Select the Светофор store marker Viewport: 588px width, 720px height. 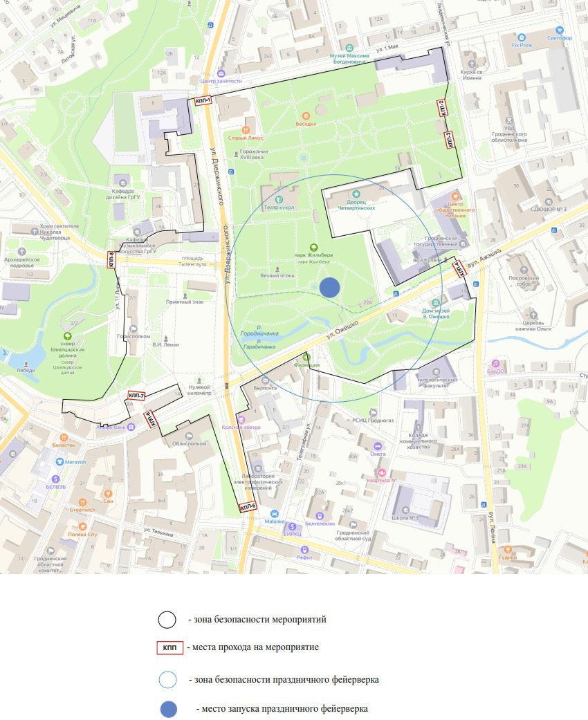point(558,30)
